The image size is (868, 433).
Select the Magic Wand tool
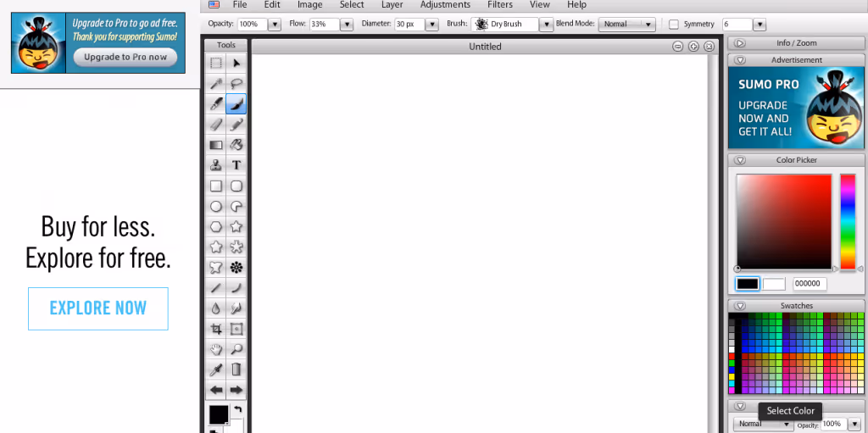[x=216, y=84]
